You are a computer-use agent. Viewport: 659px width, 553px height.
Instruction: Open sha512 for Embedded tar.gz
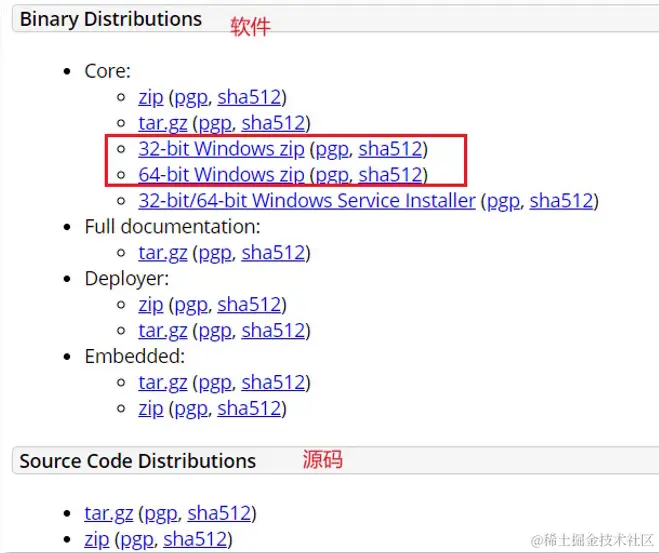(273, 383)
